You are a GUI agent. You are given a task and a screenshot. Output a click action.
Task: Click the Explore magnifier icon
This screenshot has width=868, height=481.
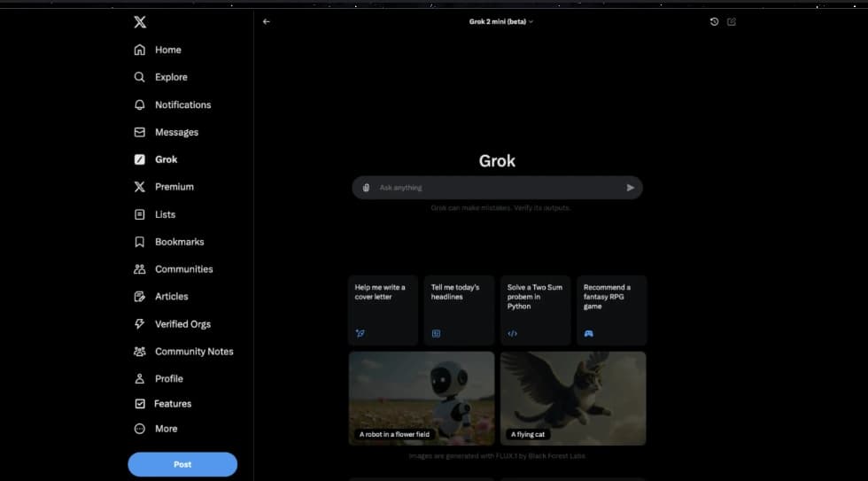pos(140,77)
